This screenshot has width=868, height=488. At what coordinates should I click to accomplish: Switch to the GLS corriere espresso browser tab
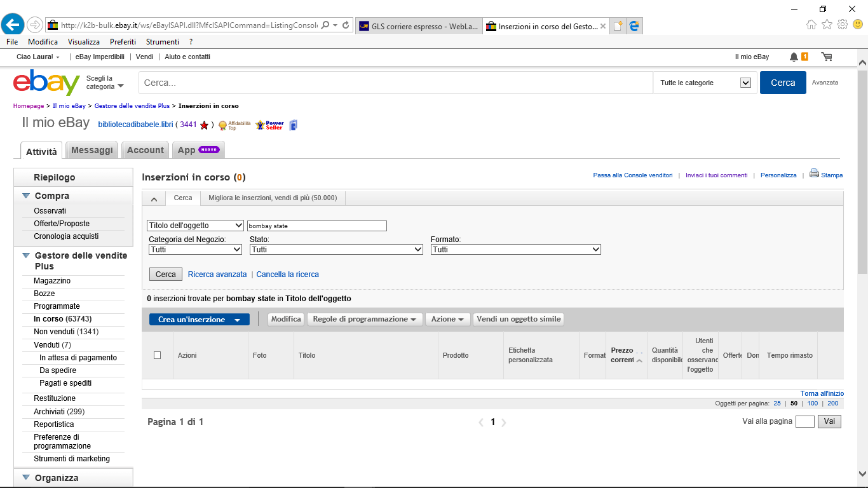point(418,26)
